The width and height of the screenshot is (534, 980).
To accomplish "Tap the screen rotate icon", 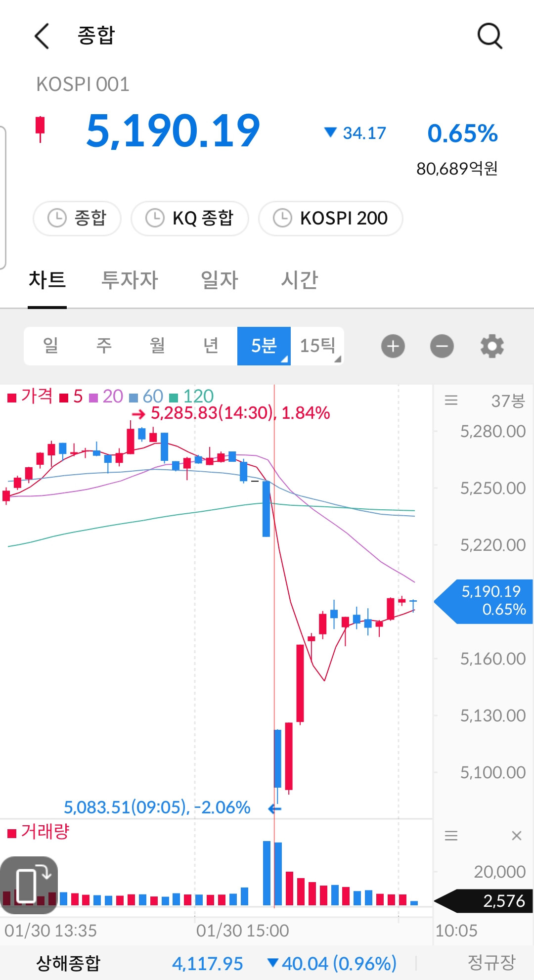I will [29, 885].
